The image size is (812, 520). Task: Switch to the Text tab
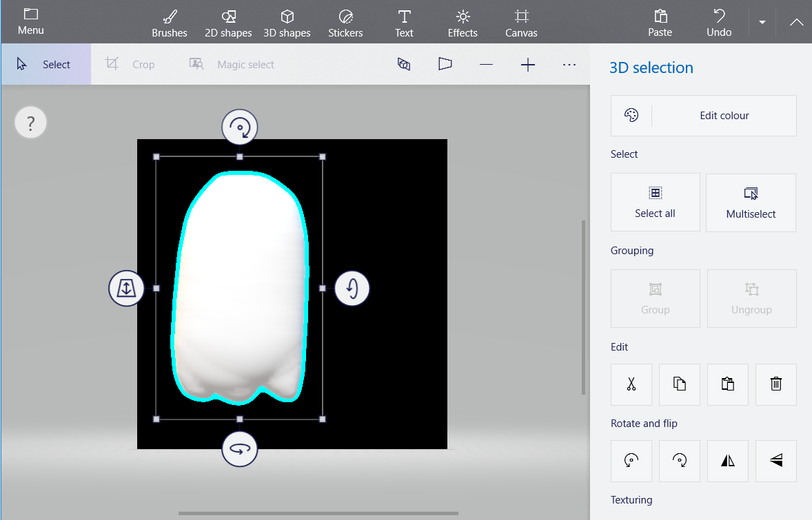coord(404,23)
